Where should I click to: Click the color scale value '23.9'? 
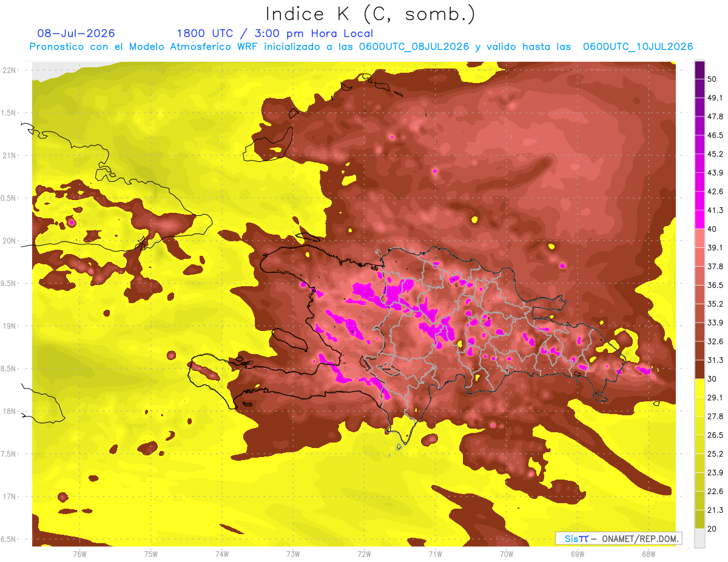click(715, 473)
